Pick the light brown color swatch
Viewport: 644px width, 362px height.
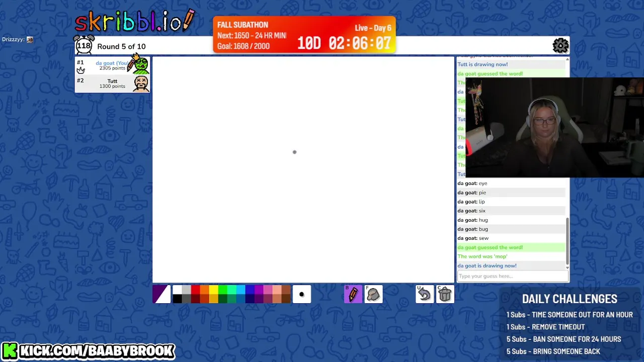tap(286, 290)
